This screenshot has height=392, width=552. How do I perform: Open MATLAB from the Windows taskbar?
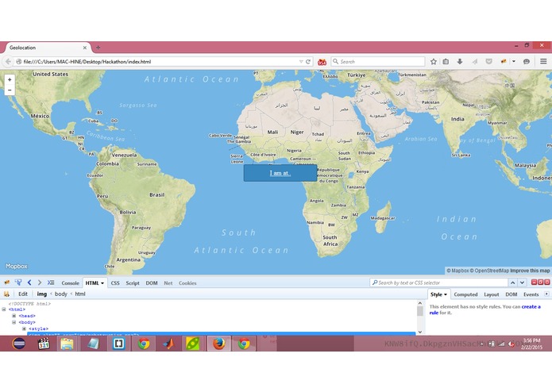tap(168, 343)
